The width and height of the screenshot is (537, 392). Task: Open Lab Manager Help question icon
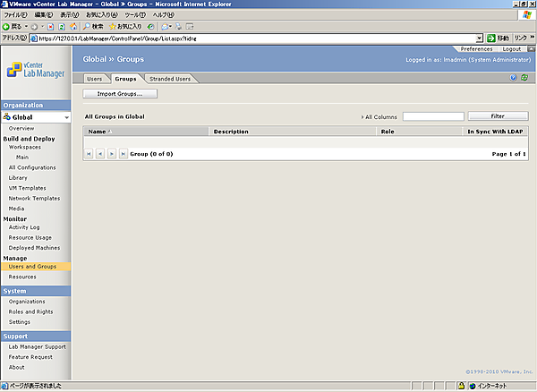pos(513,78)
